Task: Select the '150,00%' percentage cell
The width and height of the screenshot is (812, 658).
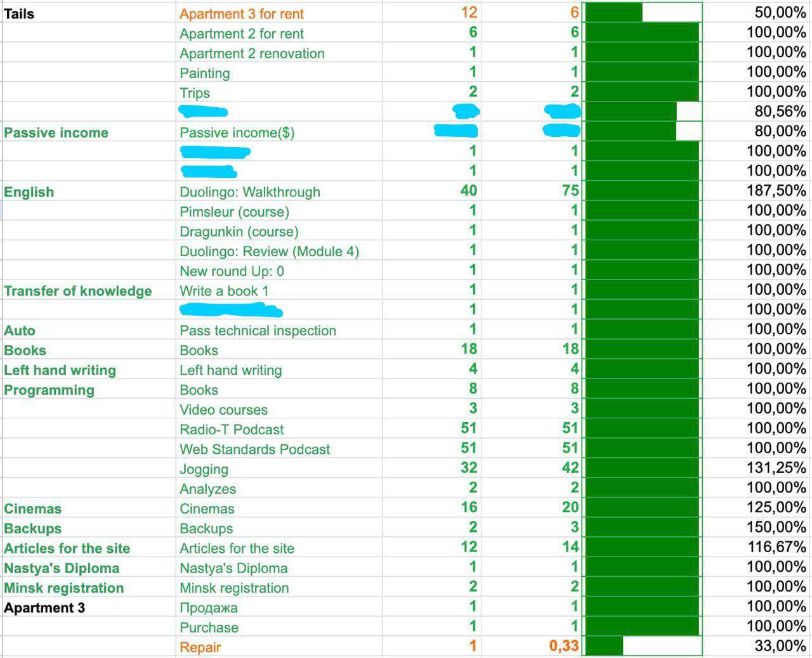Action: (x=757, y=528)
